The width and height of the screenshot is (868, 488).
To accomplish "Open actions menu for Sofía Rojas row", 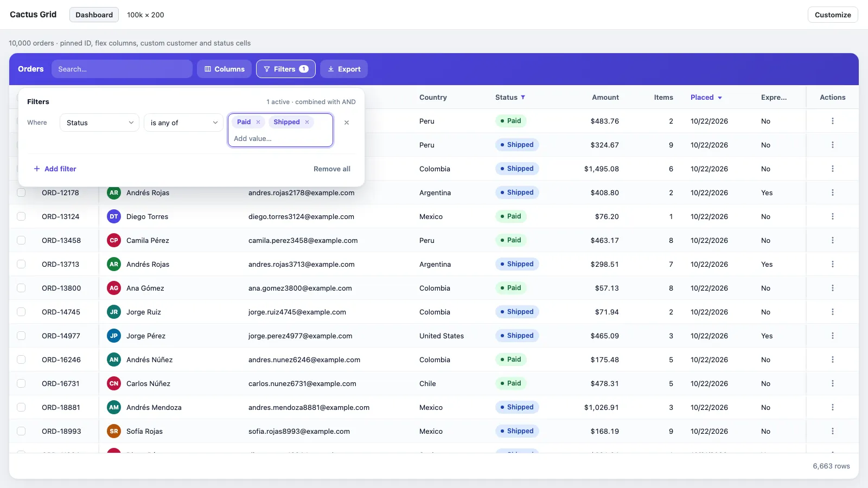I will [833, 431].
